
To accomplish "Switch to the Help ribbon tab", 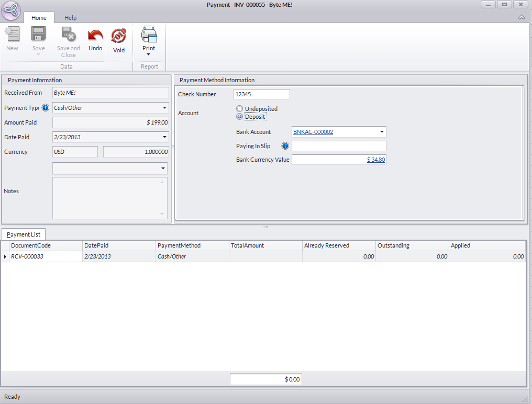I will [70, 18].
